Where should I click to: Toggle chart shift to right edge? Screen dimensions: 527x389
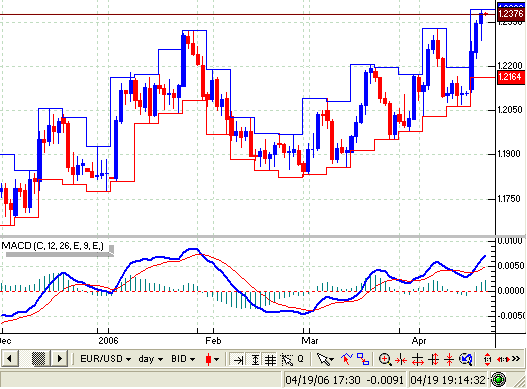click(x=238, y=360)
